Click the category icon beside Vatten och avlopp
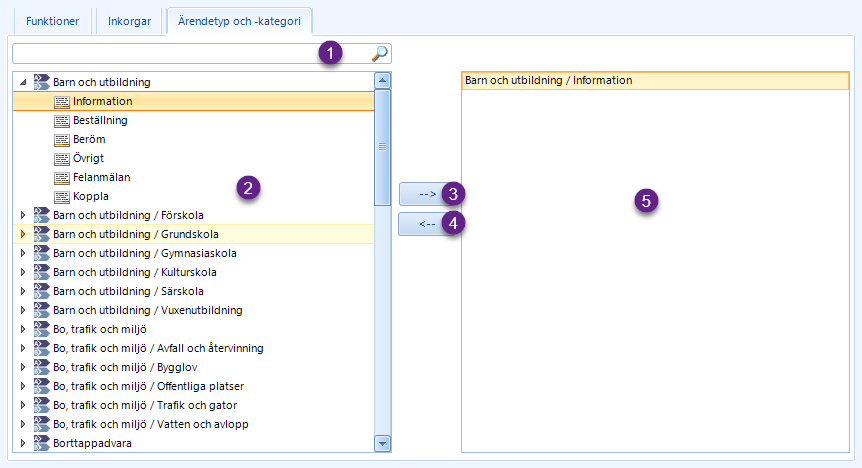 (41, 423)
